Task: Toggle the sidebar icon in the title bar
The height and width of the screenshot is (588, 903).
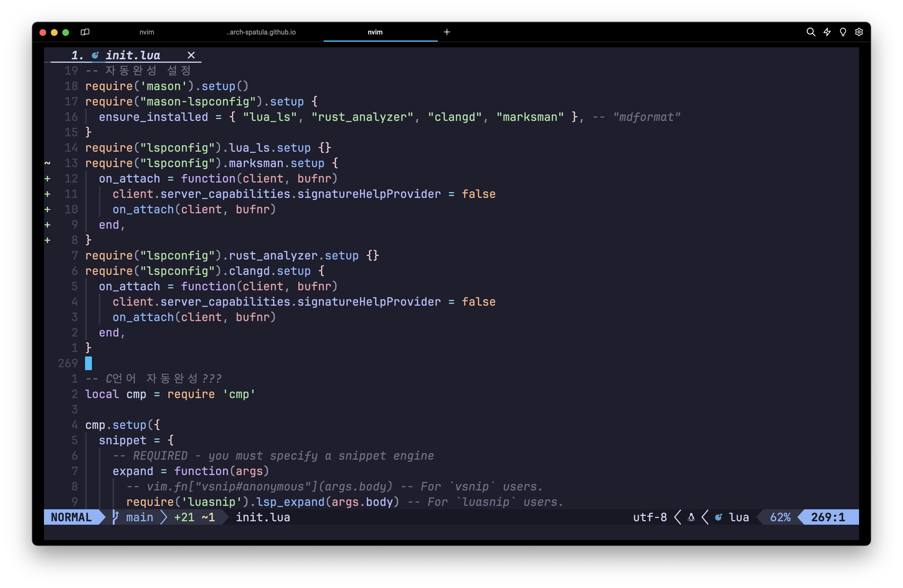Action: point(85,32)
